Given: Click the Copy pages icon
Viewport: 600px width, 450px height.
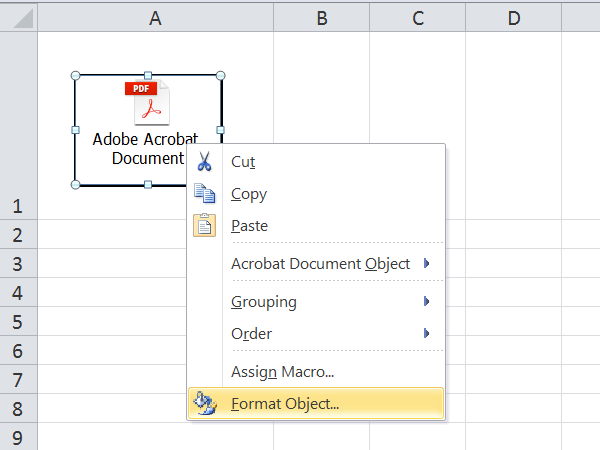Looking at the screenshot, I should 204,194.
